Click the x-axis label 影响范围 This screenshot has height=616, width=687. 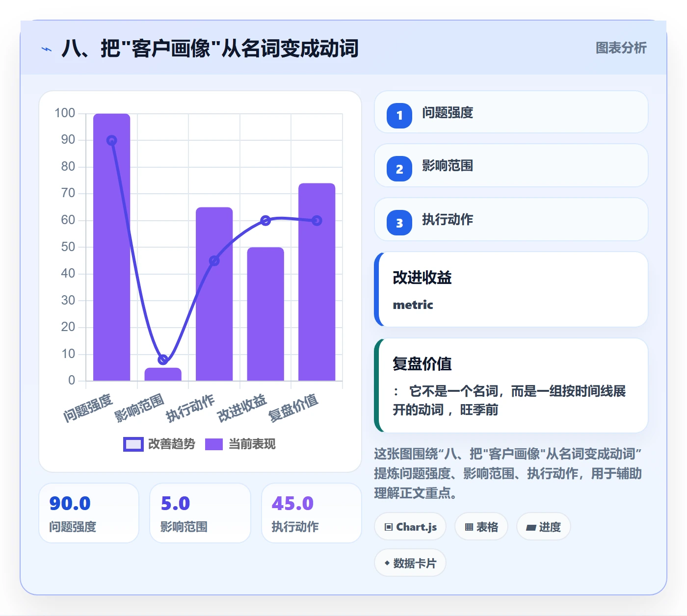[x=139, y=408]
